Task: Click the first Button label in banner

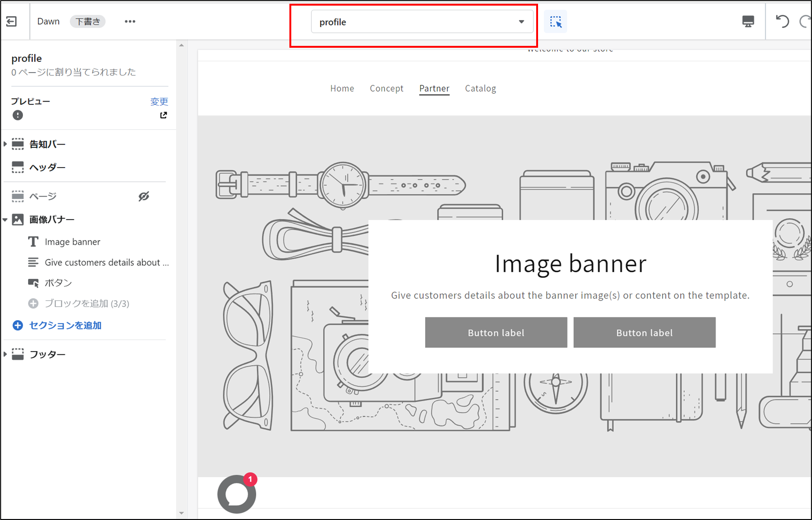Action: pos(496,333)
